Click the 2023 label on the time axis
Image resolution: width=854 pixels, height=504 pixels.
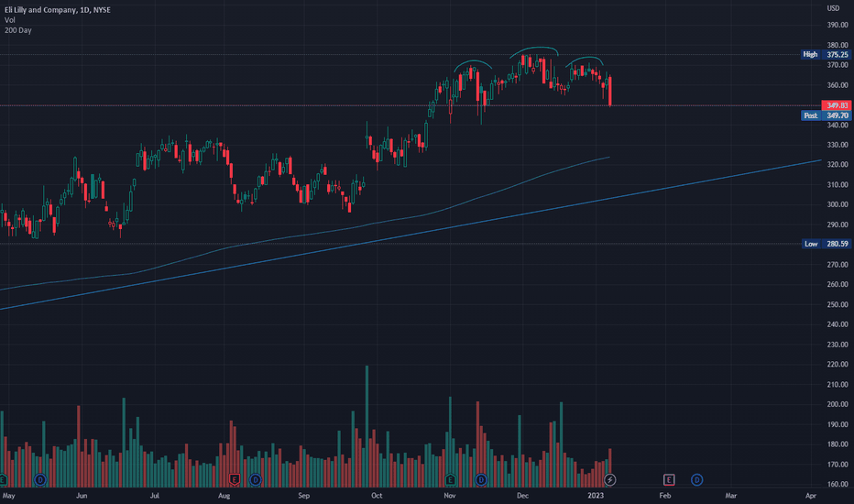click(596, 495)
